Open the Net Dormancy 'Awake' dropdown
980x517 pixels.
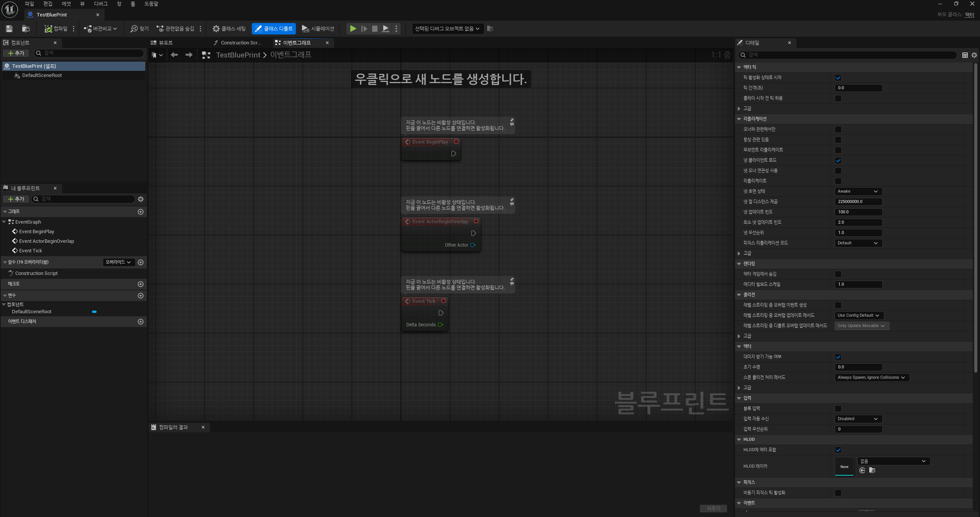click(858, 191)
